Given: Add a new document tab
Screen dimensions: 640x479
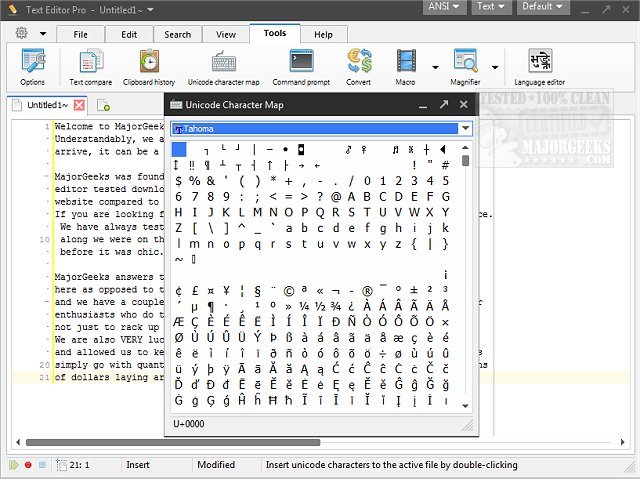Looking at the screenshot, I should click(x=103, y=105).
